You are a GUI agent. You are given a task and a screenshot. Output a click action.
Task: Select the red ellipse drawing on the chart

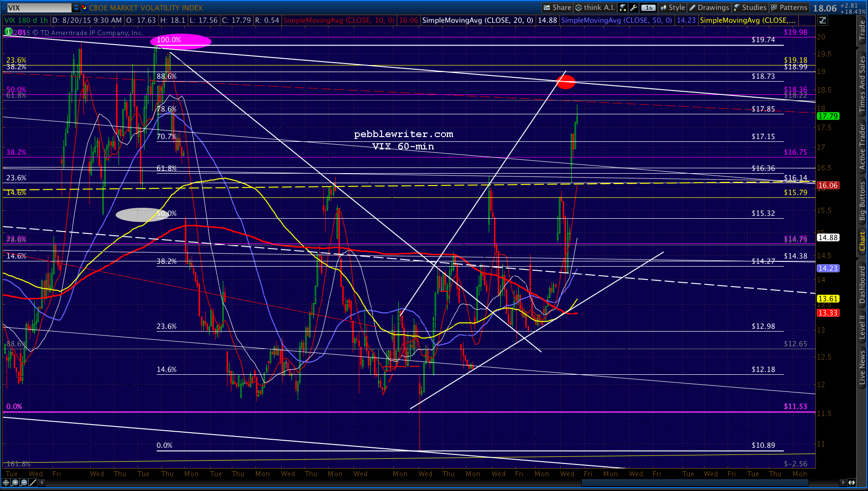566,82
